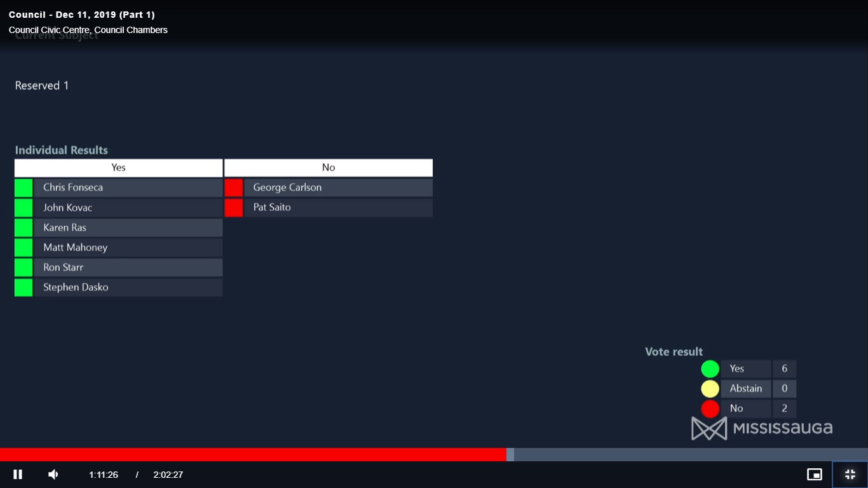Click red square beside George Carlson
This screenshot has width=868, height=488.
pos(234,187)
